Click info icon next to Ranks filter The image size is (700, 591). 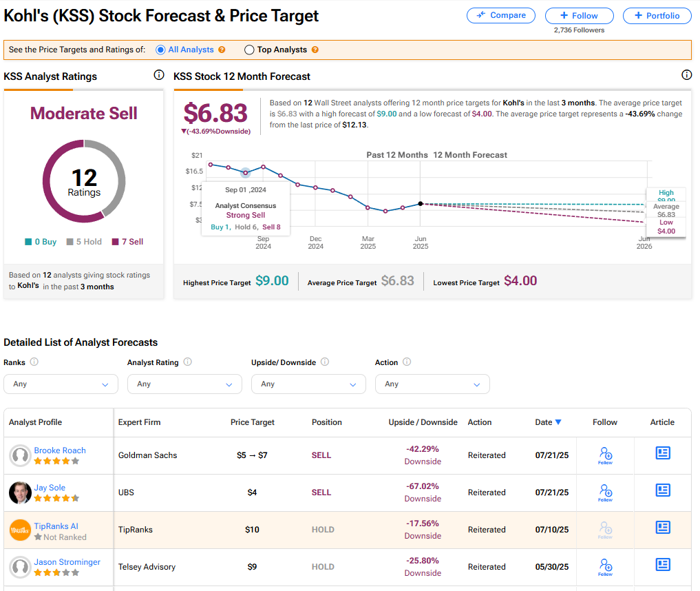(x=34, y=362)
